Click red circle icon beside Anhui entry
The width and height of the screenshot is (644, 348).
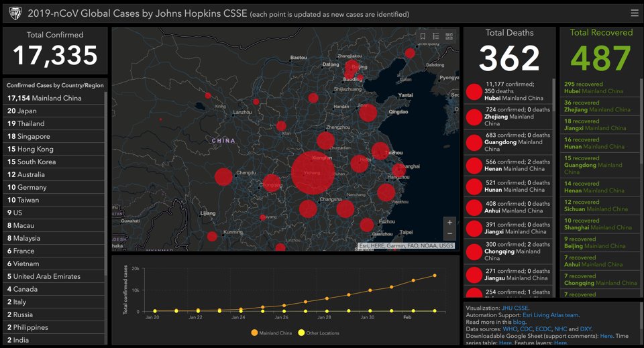pos(474,207)
